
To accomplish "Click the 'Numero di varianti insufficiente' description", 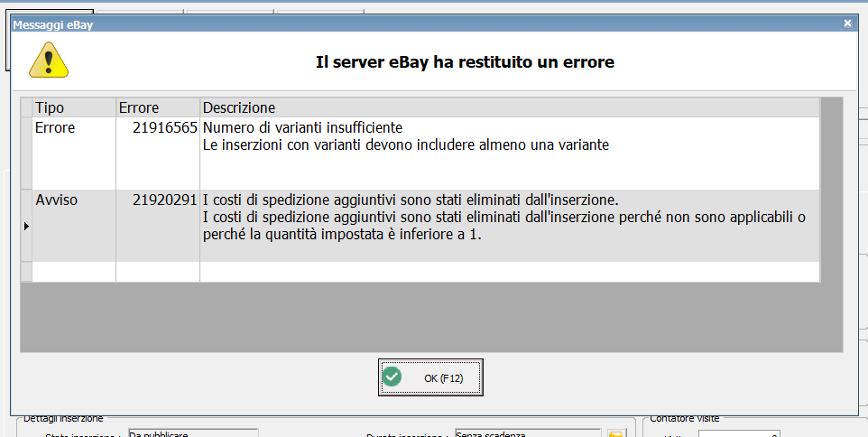I will coord(509,153).
